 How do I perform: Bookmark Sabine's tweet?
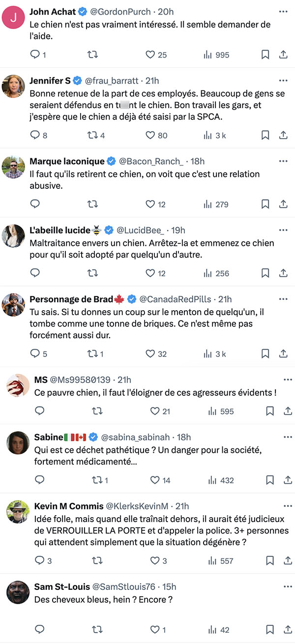[270, 480]
